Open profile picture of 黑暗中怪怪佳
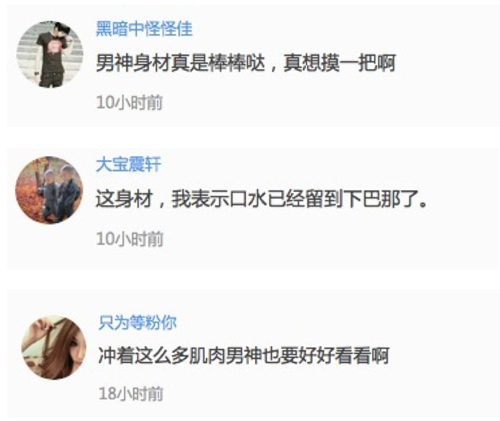The width and height of the screenshot is (500, 421). pos(50,54)
